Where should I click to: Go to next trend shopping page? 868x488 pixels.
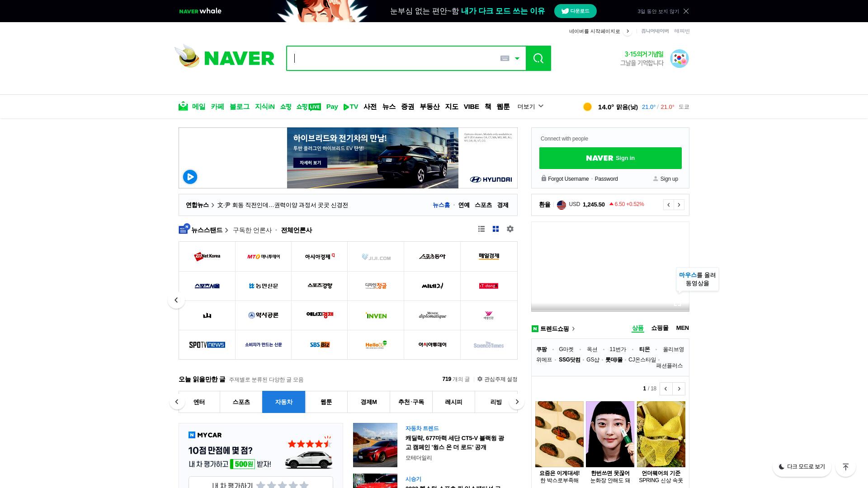(x=679, y=389)
